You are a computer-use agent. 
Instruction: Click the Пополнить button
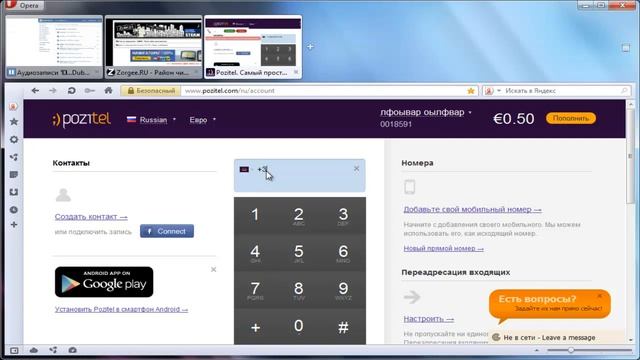571,118
